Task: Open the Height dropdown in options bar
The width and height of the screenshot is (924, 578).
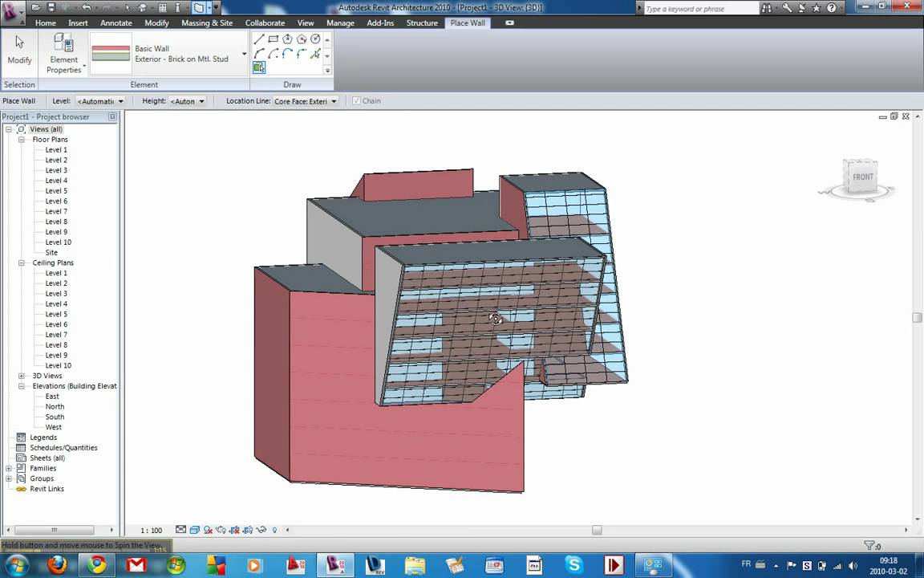Action: pyautogui.click(x=188, y=101)
